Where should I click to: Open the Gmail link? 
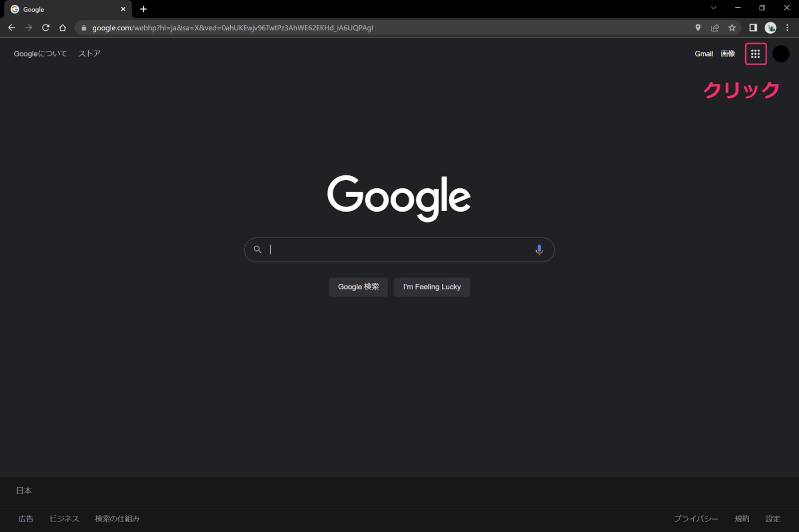tap(704, 54)
